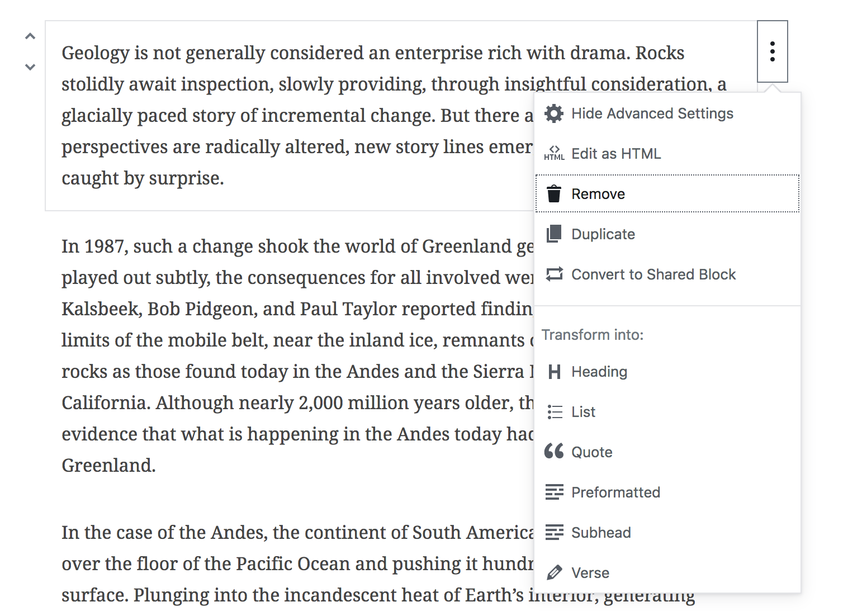
Task: Click the HTML icon next to Edit as HTML
Action: pyautogui.click(x=554, y=153)
